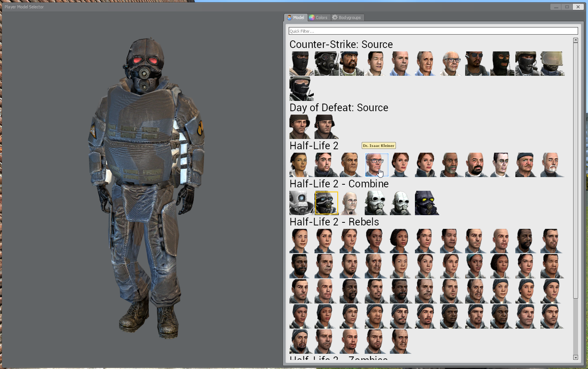Choose the bald stripped Combine soldier model

pyautogui.click(x=352, y=203)
